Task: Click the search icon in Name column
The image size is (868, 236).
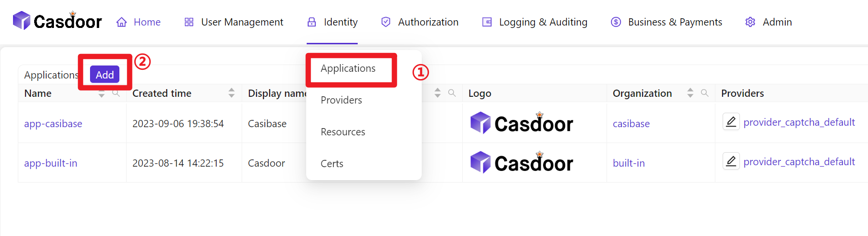Action: pyautogui.click(x=116, y=93)
